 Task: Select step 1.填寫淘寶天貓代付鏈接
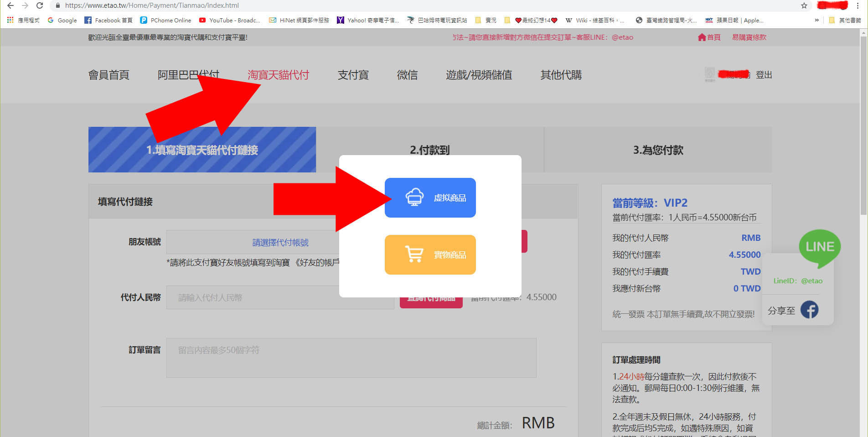[202, 150]
